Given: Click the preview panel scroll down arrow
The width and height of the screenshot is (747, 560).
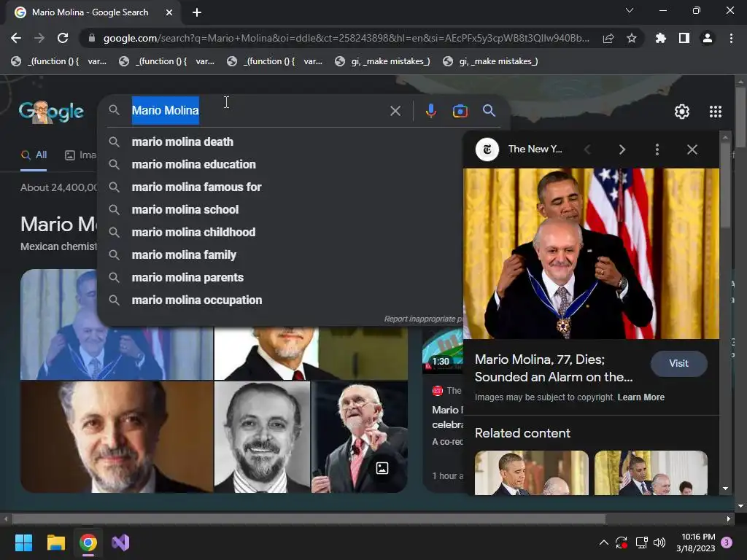Looking at the screenshot, I should pyautogui.click(x=725, y=489).
